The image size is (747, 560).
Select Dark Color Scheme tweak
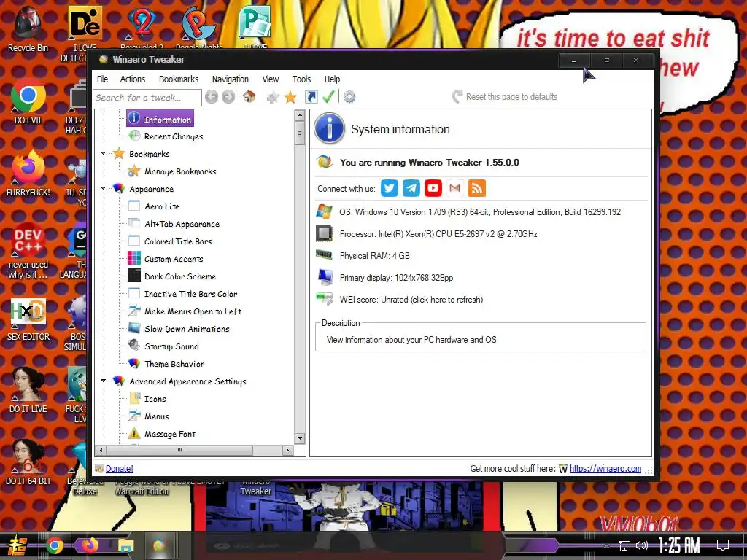coord(180,276)
